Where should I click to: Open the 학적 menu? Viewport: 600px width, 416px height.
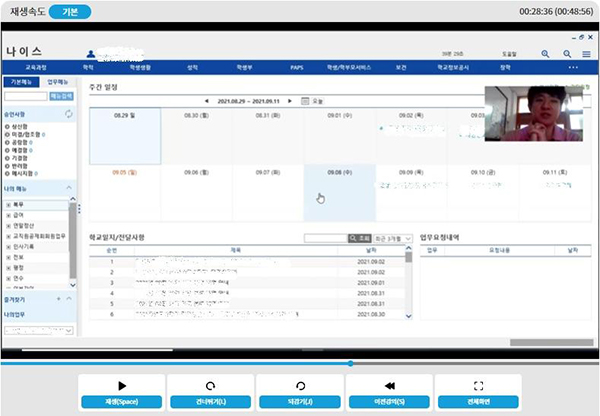click(x=88, y=67)
